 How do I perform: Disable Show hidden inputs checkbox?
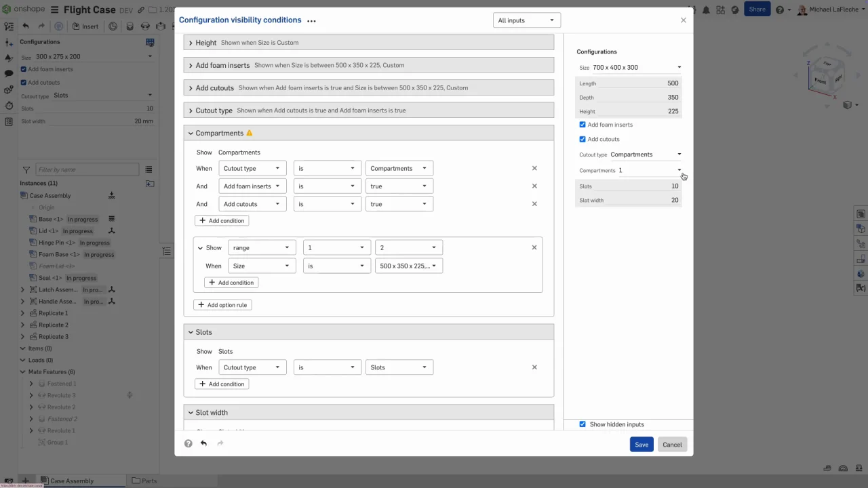coord(583,424)
